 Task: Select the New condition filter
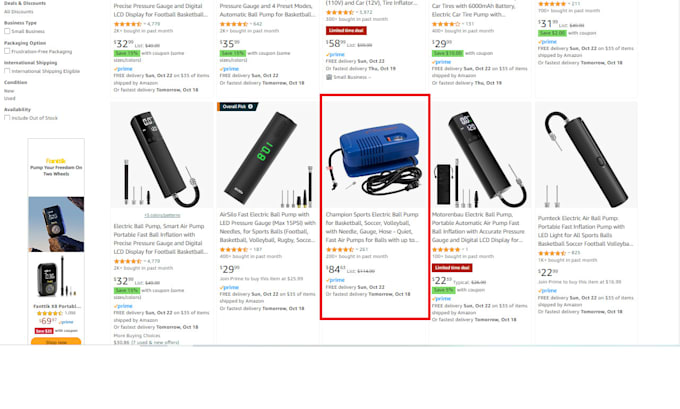[9, 91]
